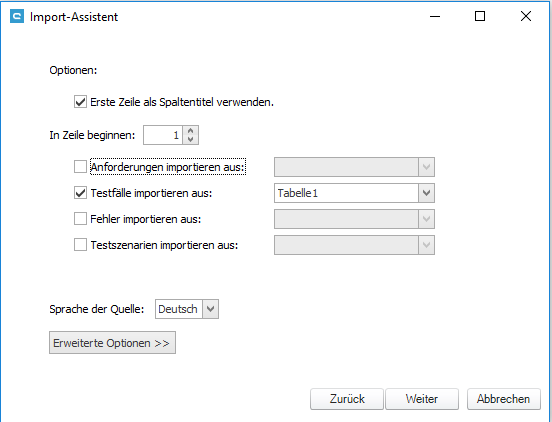Click the 'In Zeile beginnen' number field
552x422 pixels.
click(x=163, y=135)
